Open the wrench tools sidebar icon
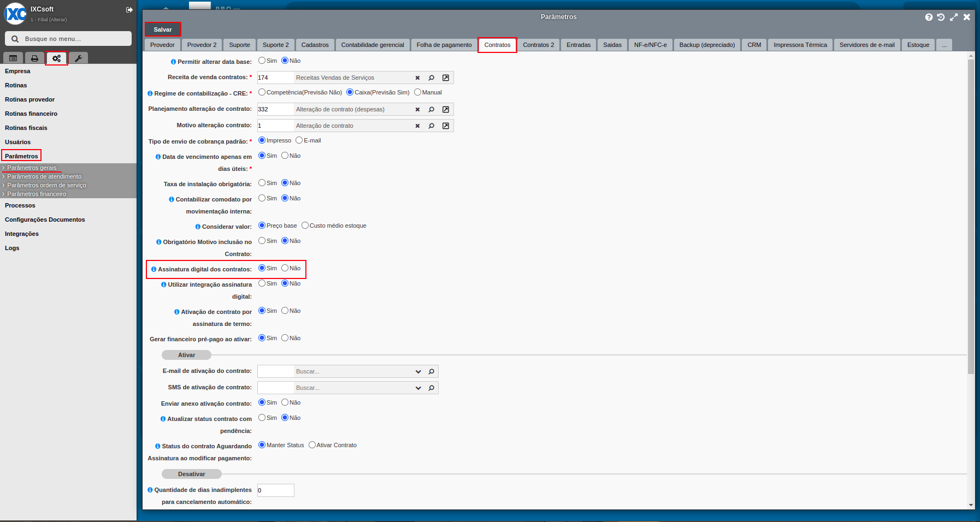The width and height of the screenshot is (980, 522). coord(78,58)
